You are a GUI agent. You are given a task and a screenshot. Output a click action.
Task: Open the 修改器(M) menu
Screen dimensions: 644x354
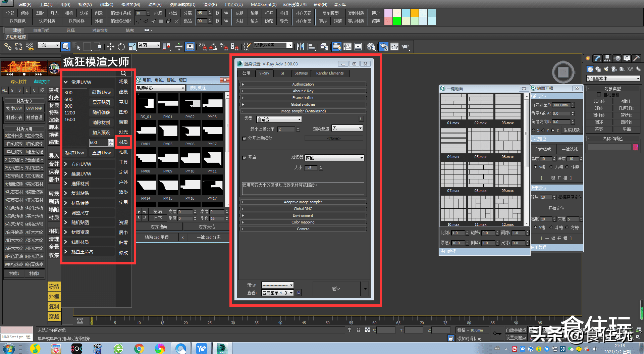[131, 4]
